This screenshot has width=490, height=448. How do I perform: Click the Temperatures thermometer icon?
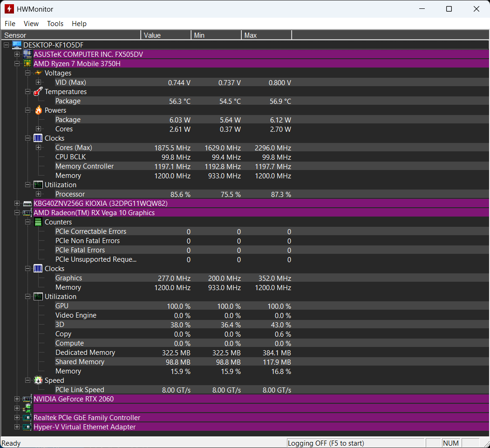(38, 92)
